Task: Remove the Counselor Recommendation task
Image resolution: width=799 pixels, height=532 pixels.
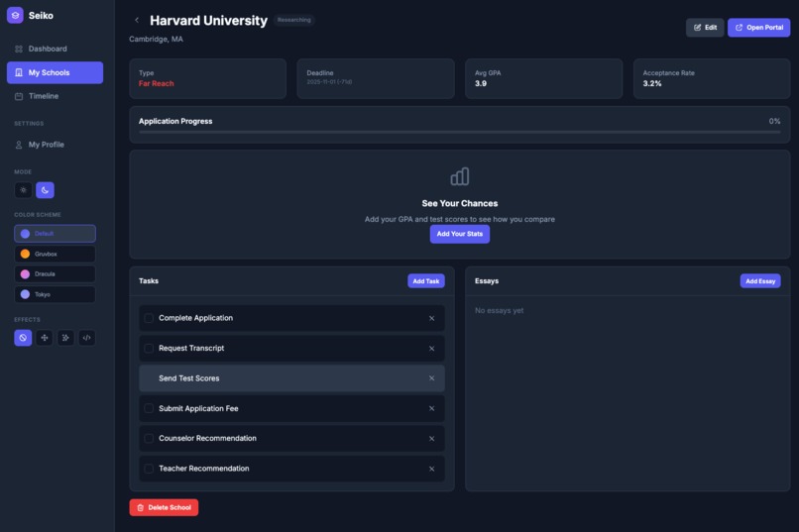Action: click(x=431, y=438)
